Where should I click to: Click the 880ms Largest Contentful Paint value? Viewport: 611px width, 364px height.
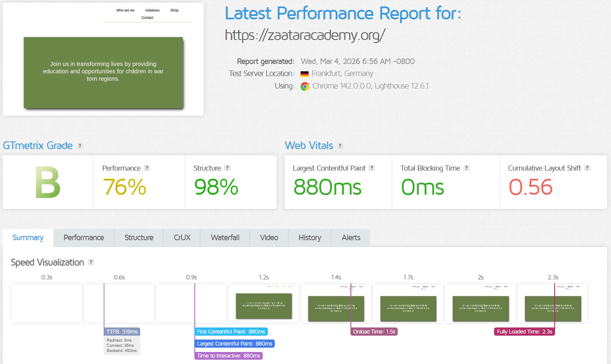[x=327, y=187]
